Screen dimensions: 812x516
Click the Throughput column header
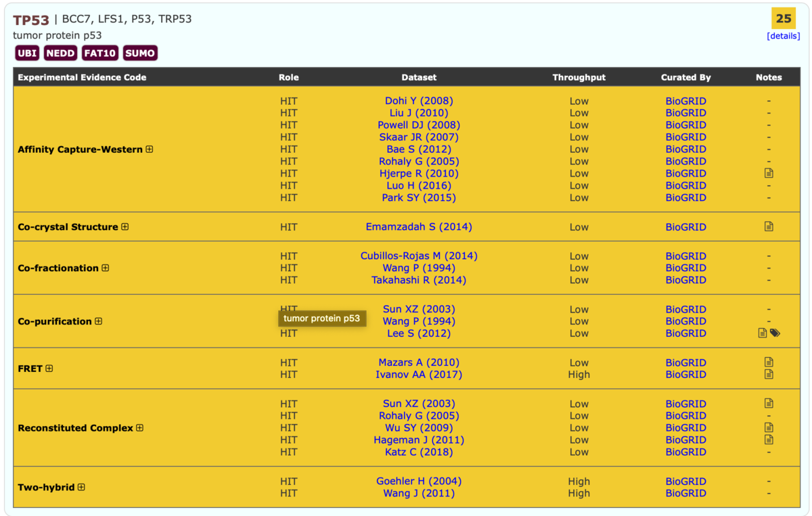579,77
